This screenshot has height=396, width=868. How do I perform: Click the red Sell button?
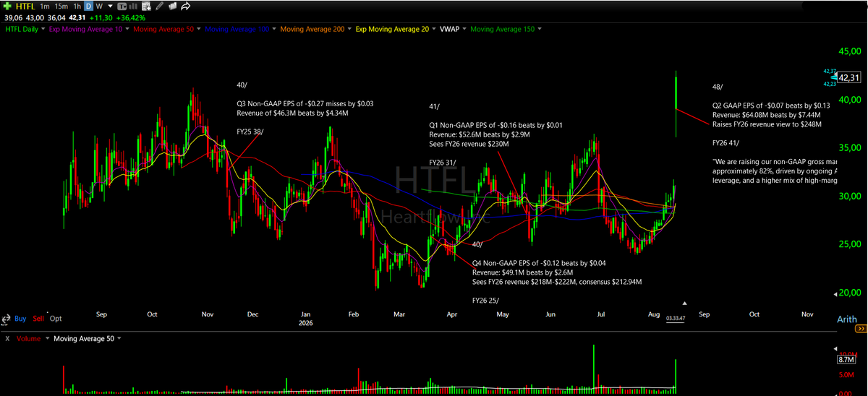click(x=38, y=319)
